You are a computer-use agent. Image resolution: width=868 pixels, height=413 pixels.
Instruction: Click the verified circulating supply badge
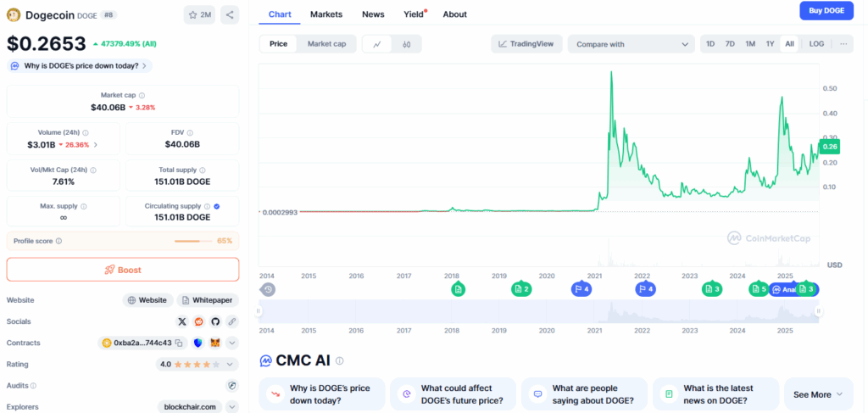[x=217, y=206]
